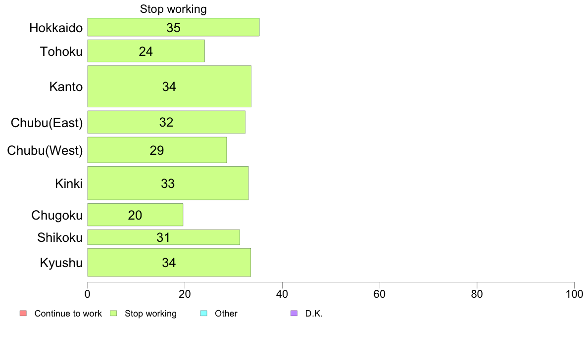Click the Hokkaido axis label

(56, 28)
